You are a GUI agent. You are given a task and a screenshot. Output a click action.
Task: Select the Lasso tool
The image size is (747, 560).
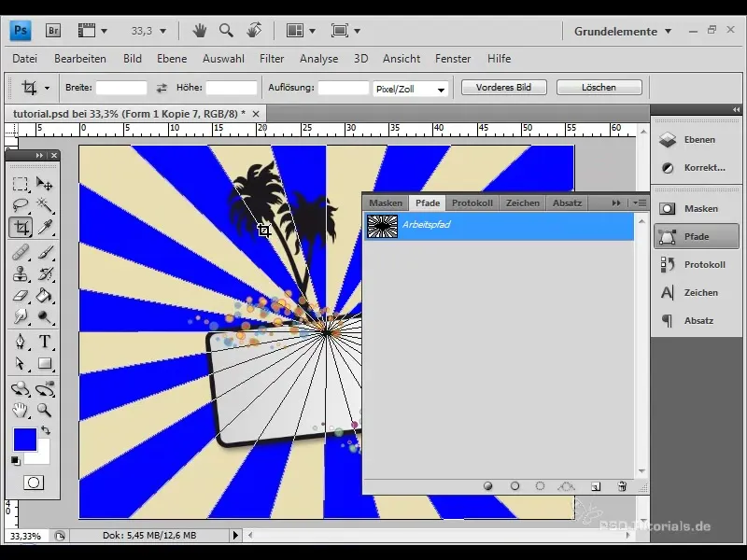(x=20, y=205)
